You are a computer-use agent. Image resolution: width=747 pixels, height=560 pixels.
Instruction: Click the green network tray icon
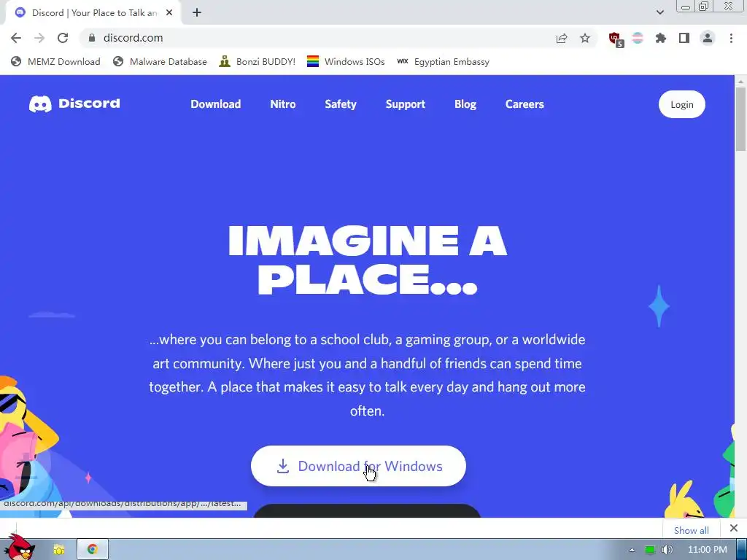649,550
